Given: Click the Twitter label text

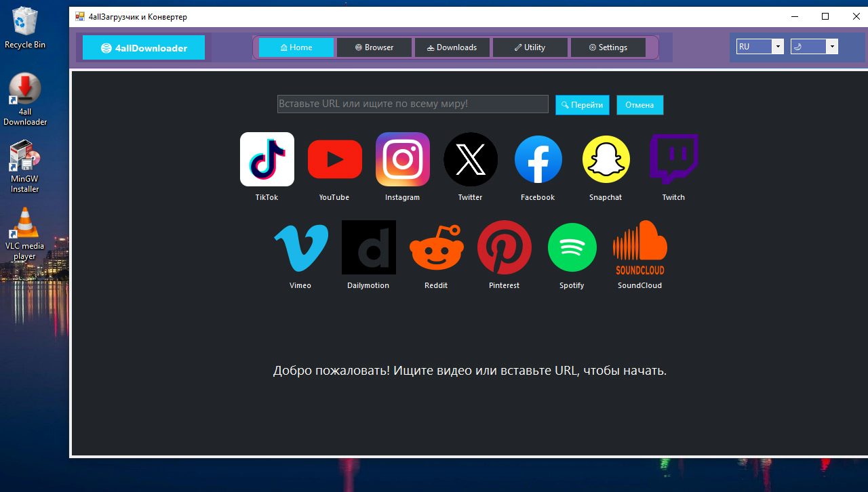Looking at the screenshot, I should click(470, 197).
